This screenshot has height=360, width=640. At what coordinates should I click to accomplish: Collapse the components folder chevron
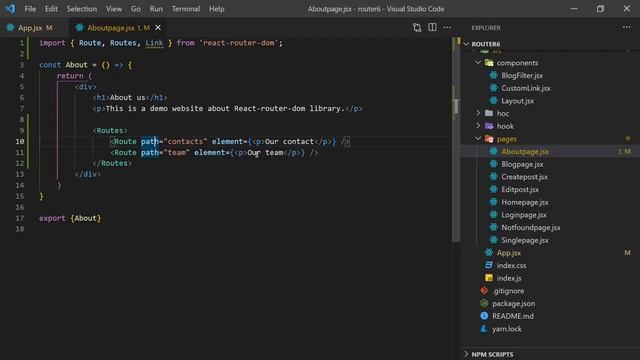pos(478,62)
